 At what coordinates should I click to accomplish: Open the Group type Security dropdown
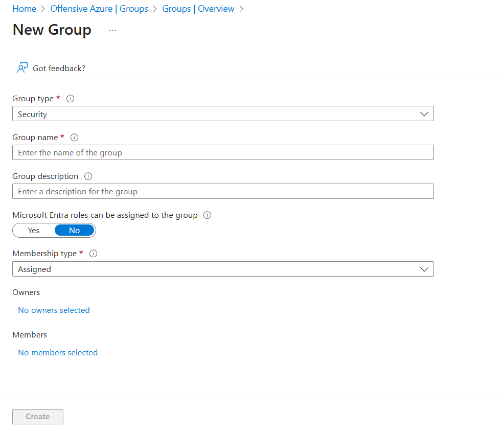[x=223, y=114]
